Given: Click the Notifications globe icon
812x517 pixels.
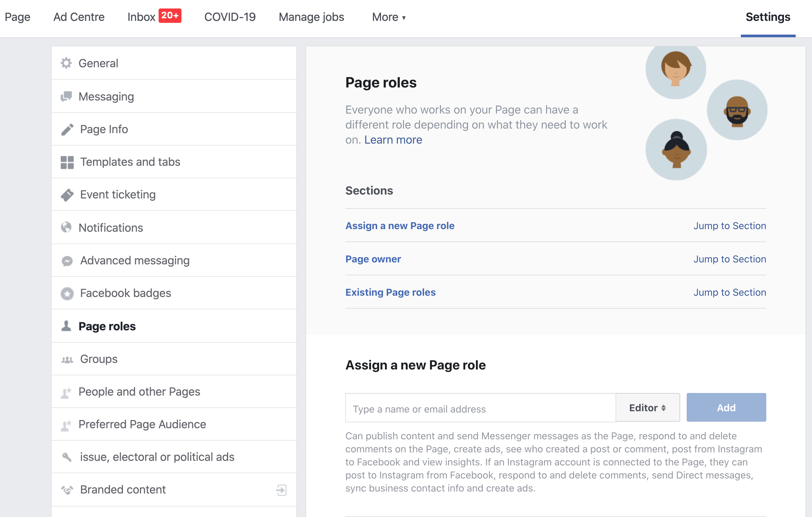Looking at the screenshot, I should click(x=67, y=227).
